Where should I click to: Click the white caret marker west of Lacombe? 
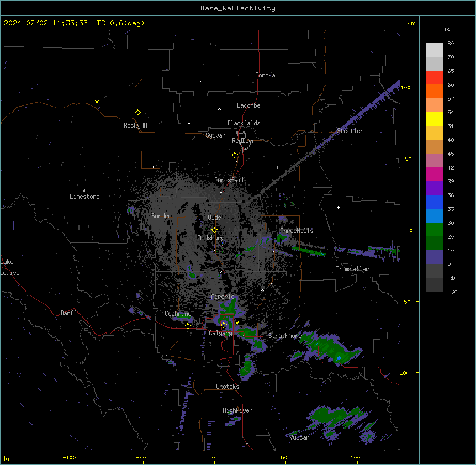219,109
